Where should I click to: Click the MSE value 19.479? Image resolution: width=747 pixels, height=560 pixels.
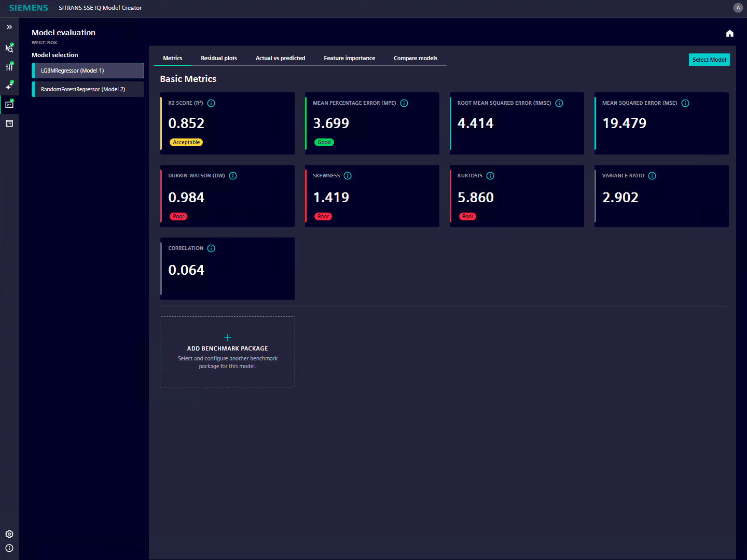click(x=625, y=123)
